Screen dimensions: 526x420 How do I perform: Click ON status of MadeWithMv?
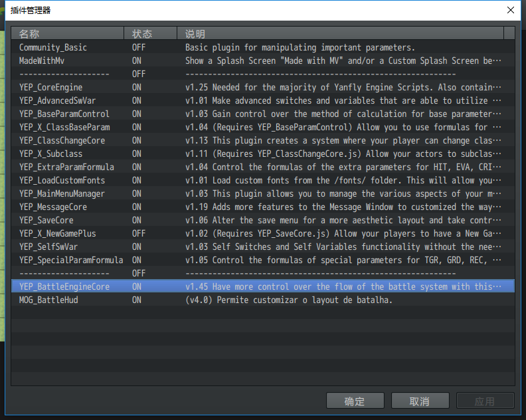tap(137, 60)
